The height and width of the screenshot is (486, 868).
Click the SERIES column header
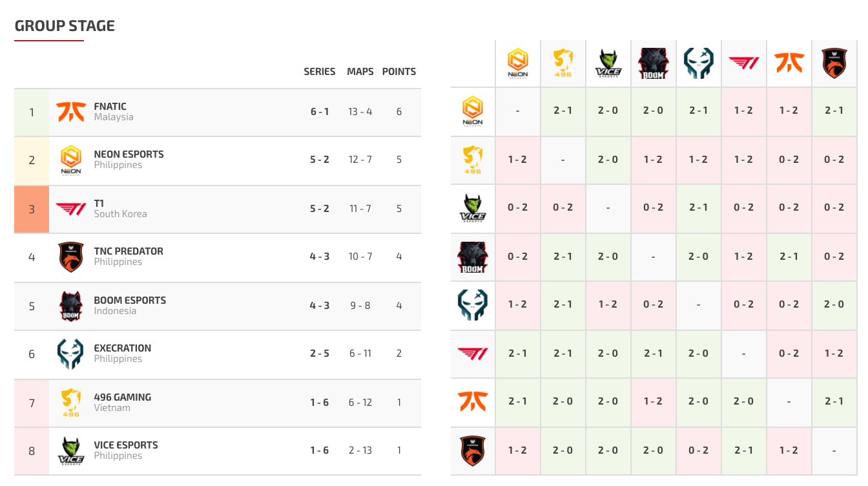pos(320,72)
